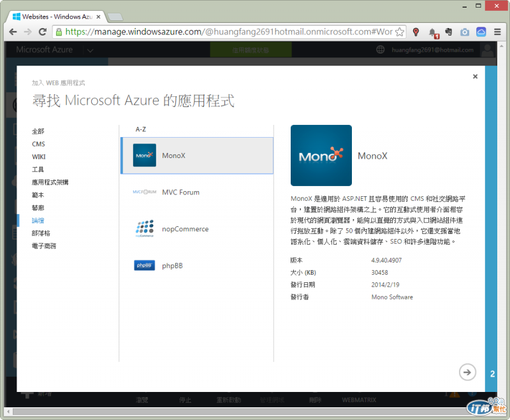Image resolution: width=510 pixels, height=420 pixels.
Task: Click size value 30458
Action: click(379, 273)
